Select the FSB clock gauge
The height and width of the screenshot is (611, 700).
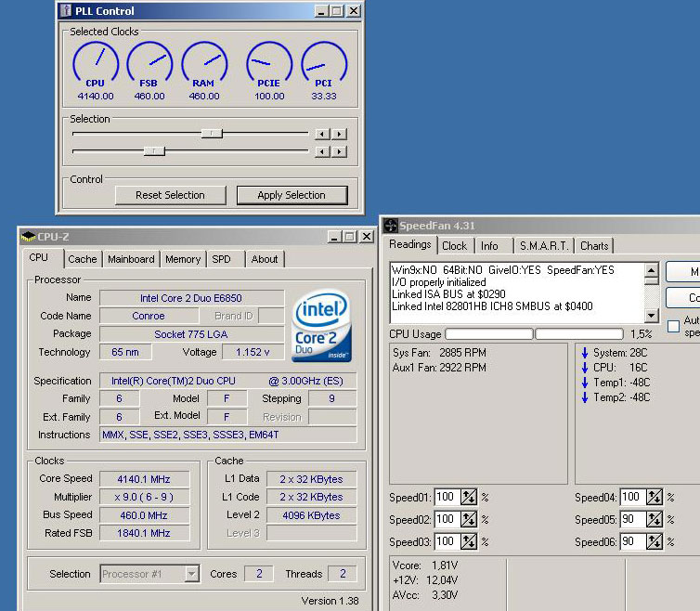coord(149,61)
